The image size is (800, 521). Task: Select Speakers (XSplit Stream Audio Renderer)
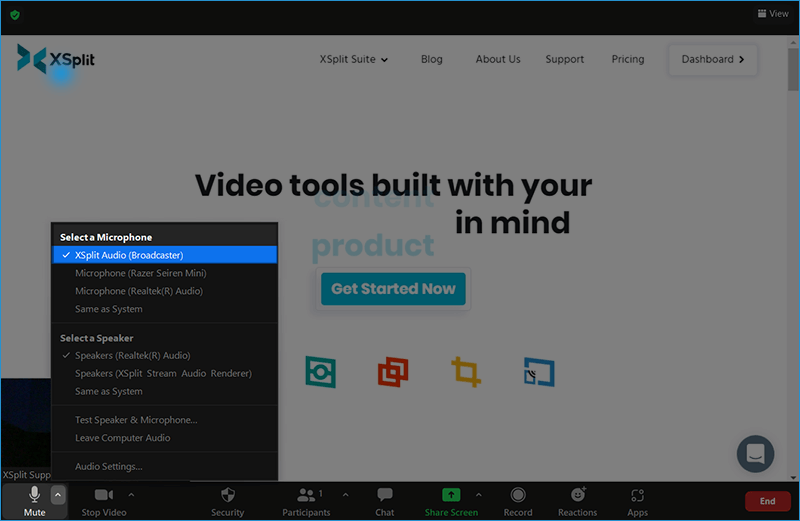pos(165,373)
